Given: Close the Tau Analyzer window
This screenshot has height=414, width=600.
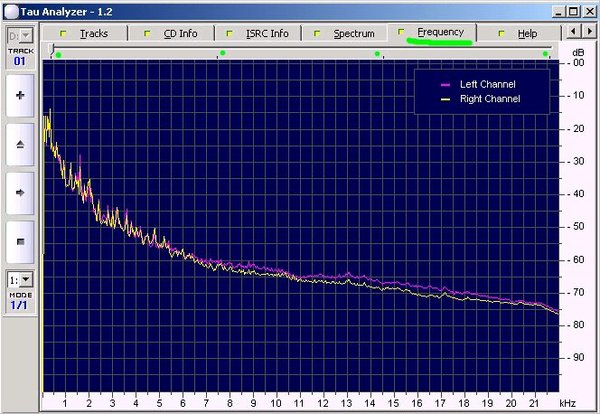Looking at the screenshot, I should click(590, 12).
